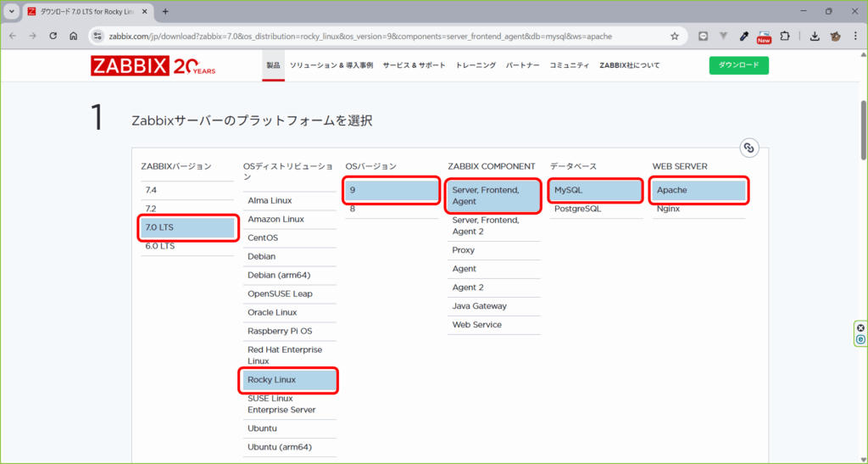Image resolution: width=868 pixels, height=464 pixels.
Task: Open the Chrome profile avatar
Action: [x=835, y=36]
